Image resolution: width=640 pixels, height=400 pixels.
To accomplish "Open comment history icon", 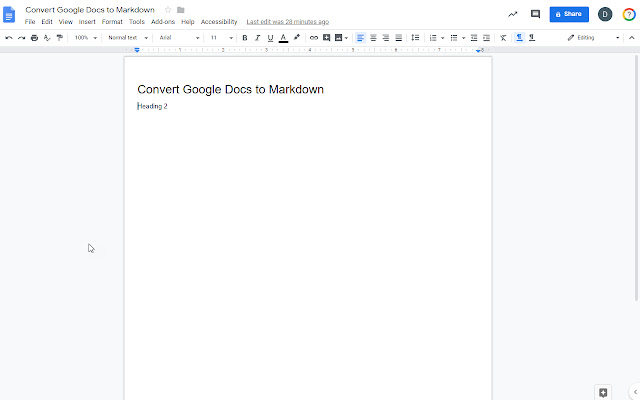I will 535,14.
